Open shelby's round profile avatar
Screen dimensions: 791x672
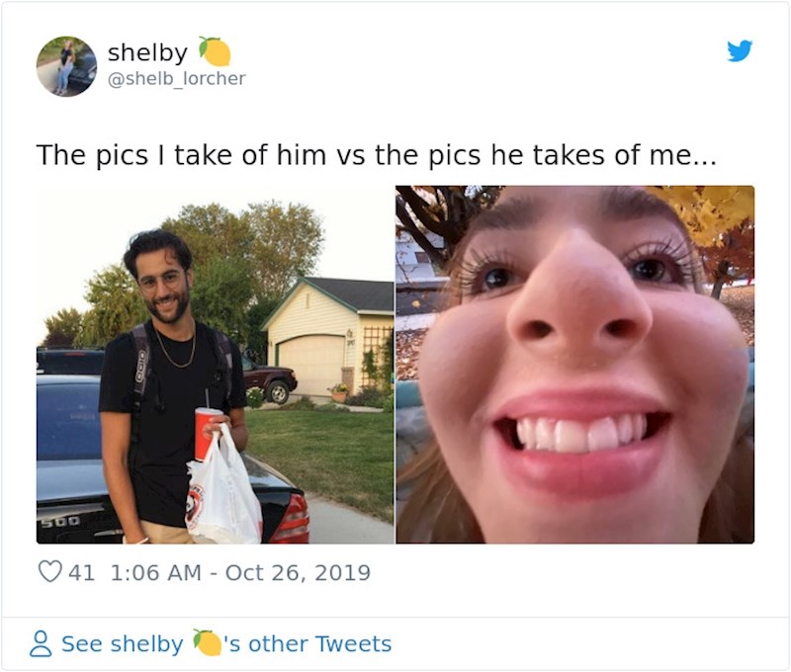(66, 66)
